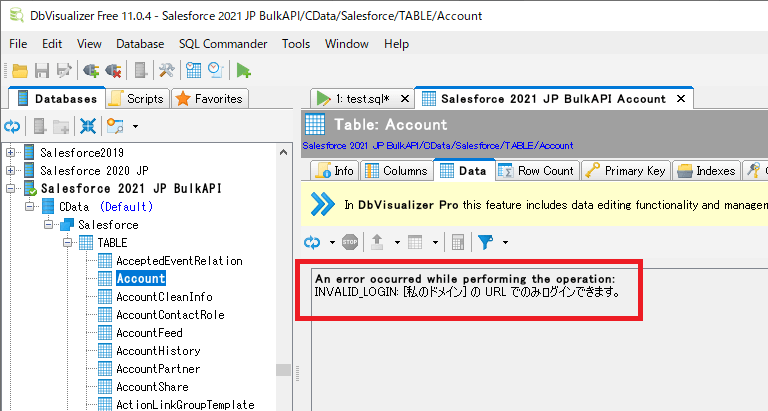This screenshot has width=768, height=411.
Task: Open the File menu
Action: [18, 44]
